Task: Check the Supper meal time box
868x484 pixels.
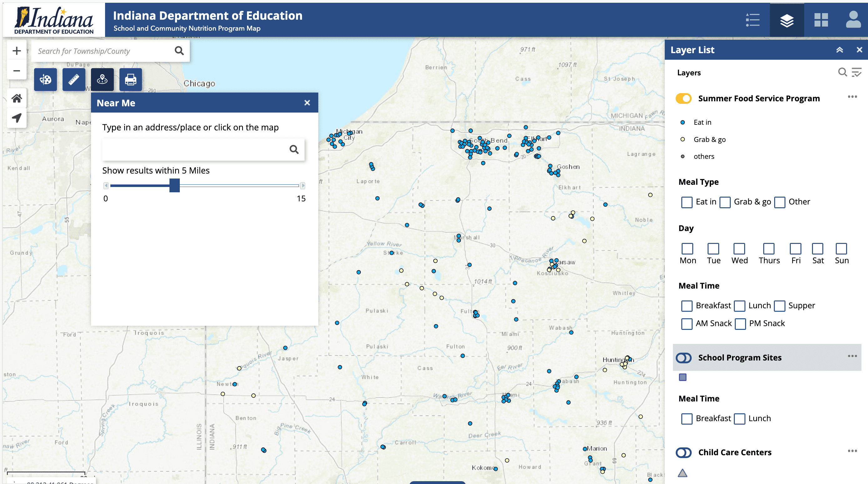Action: click(780, 306)
